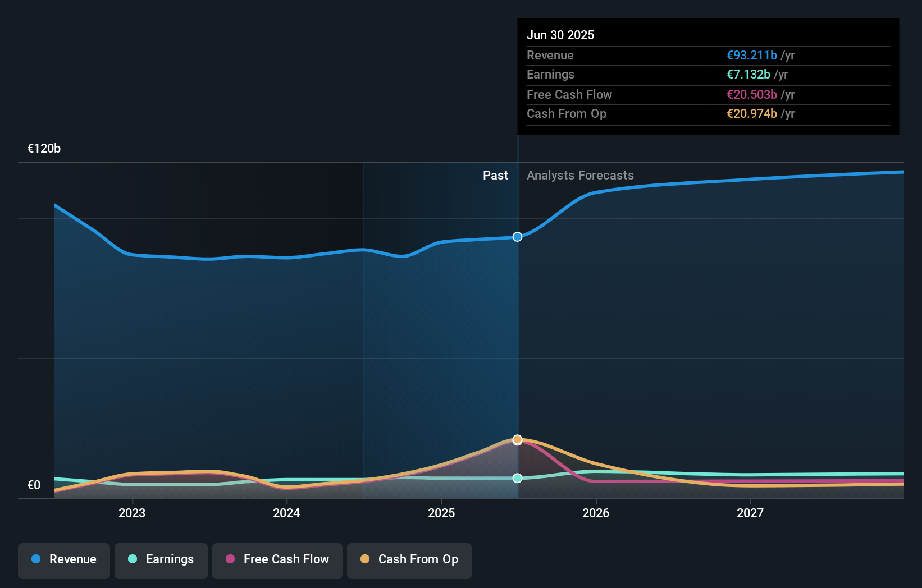Click the 2025 label on timeline axis
922x588 pixels.
pos(442,512)
